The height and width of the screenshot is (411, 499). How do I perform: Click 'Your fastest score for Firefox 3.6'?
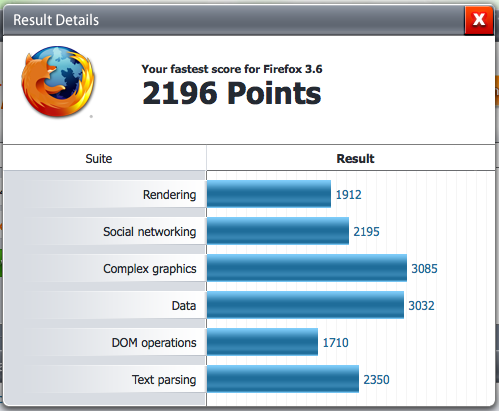tap(232, 69)
